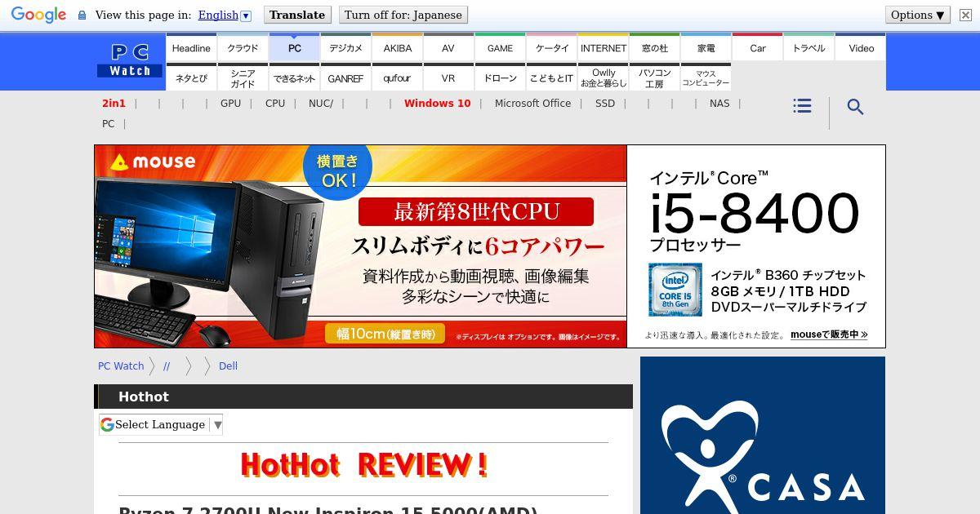Select the PC tab
980x514 pixels.
(294, 47)
